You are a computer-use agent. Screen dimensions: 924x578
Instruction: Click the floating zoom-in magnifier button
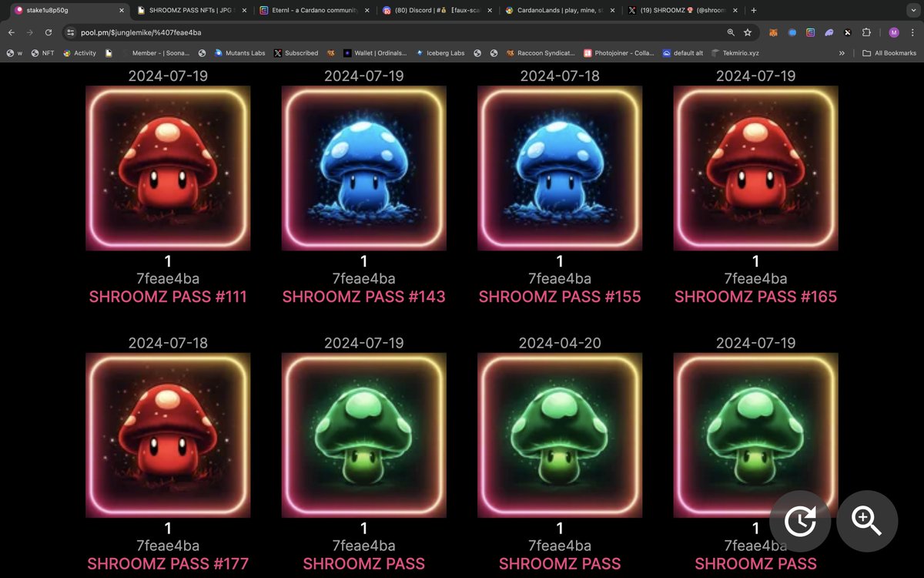tap(867, 521)
